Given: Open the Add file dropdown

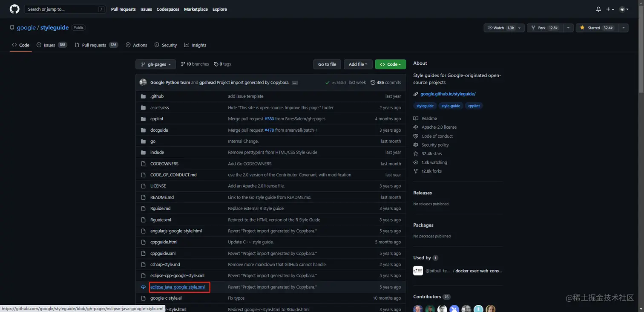Looking at the screenshot, I should [358, 64].
